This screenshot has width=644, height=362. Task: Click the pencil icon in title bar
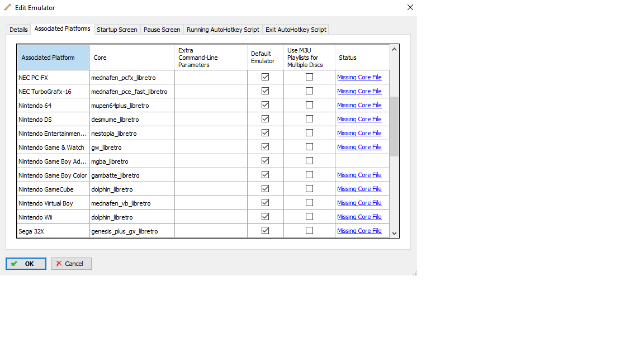[x=7, y=7]
